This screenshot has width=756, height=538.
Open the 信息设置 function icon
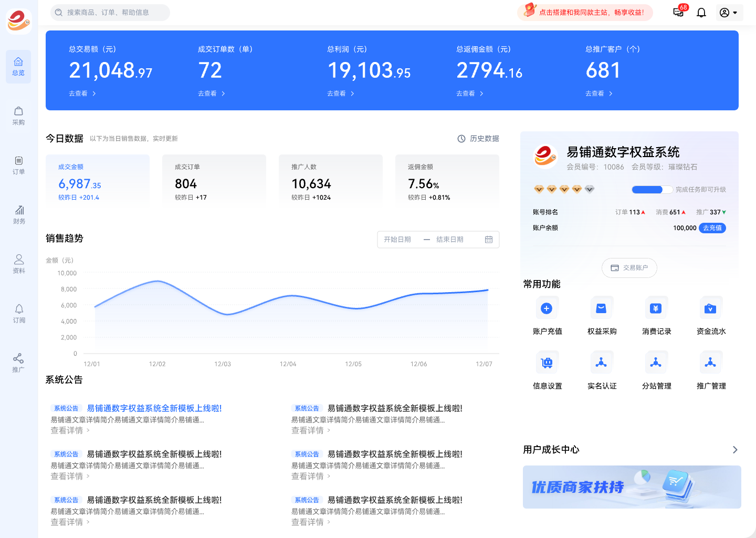tap(547, 363)
